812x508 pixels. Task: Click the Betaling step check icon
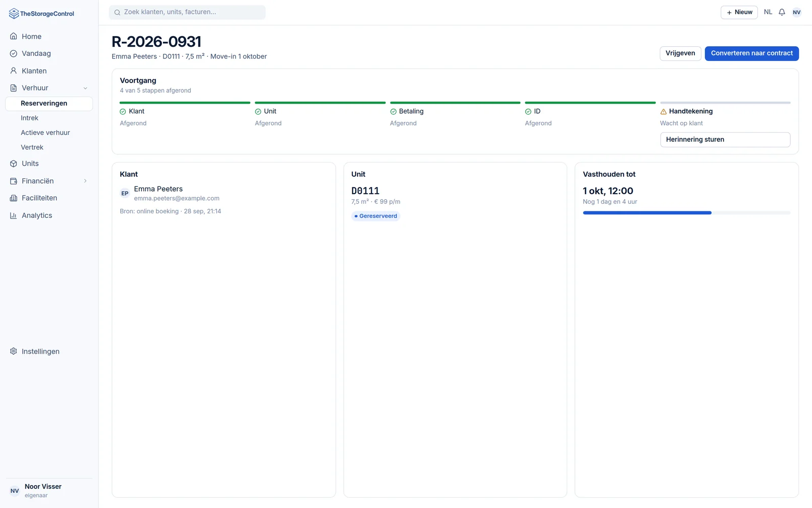pyautogui.click(x=393, y=112)
